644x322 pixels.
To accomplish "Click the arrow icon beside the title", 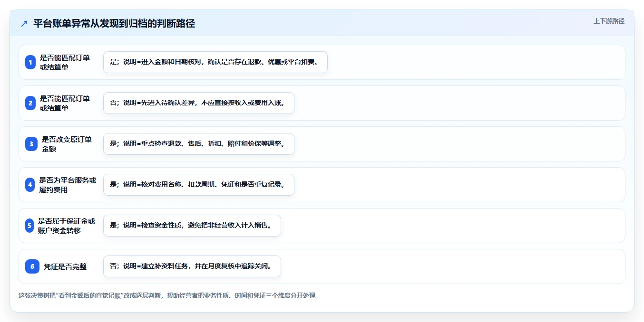I will tap(24, 24).
